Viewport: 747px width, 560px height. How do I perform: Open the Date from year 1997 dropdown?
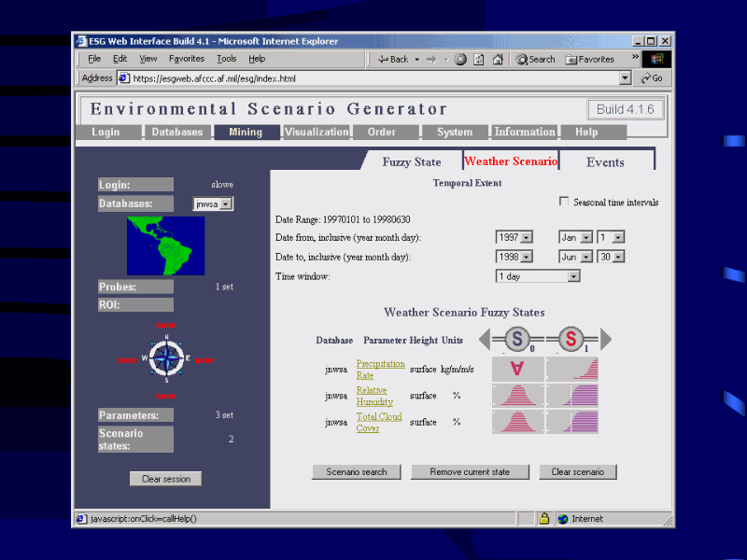[x=514, y=237]
